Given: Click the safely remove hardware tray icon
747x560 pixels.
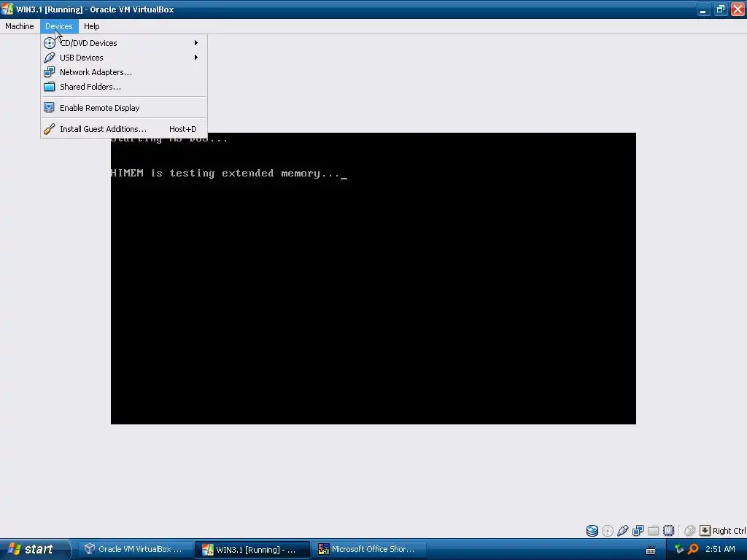Looking at the screenshot, I should click(x=679, y=549).
